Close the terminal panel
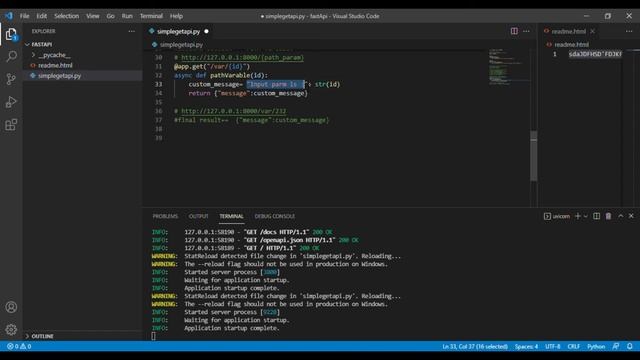The height and width of the screenshot is (360, 640). (631, 216)
